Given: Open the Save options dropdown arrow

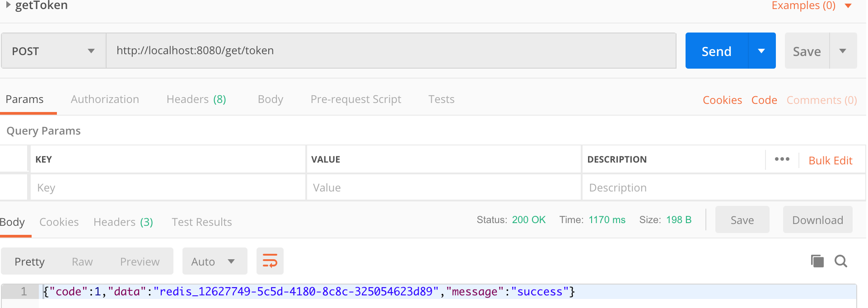Looking at the screenshot, I should [843, 51].
